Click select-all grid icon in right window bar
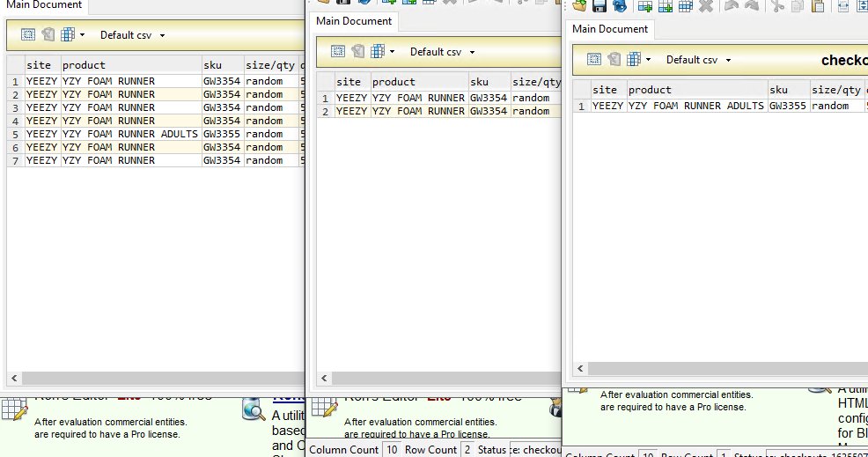The width and height of the screenshot is (868, 457). pyautogui.click(x=594, y=59)
